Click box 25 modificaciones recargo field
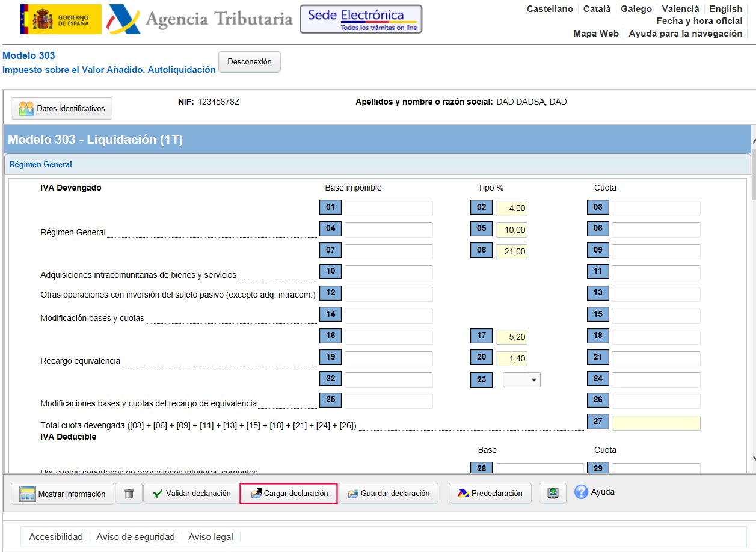This screenshot has width=756, height=552. 389,401
